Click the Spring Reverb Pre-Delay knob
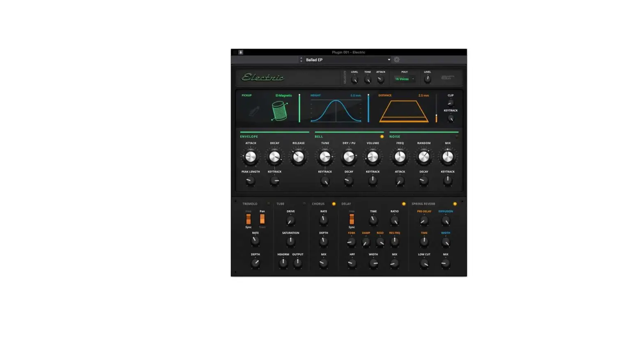Image resolution: width=644 pixels, height=355 pixels. click(424, 221)
